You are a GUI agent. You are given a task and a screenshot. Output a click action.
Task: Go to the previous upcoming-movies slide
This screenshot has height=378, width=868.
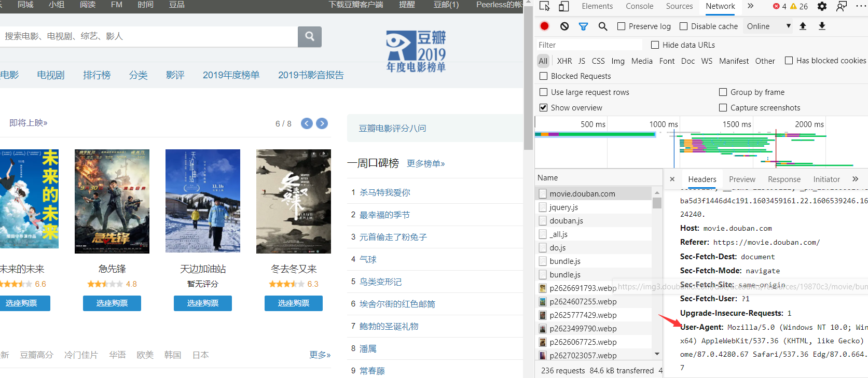pos(307,123)
